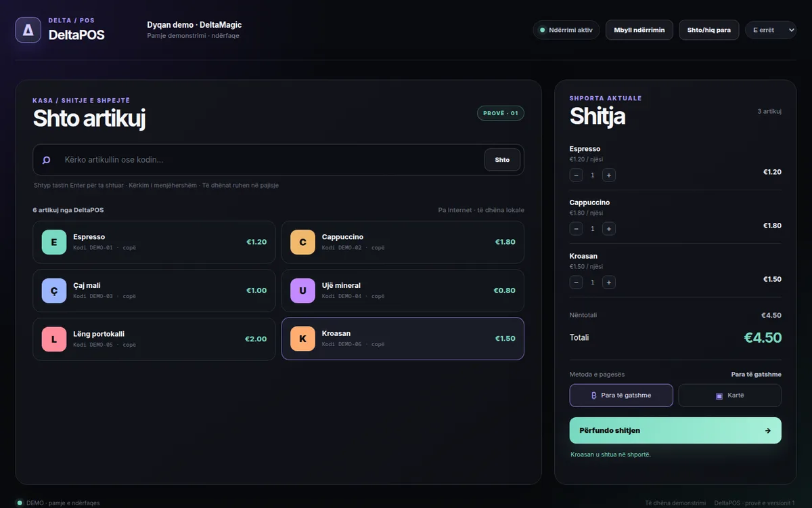
Task: Add the Cappuccino product card to the sale
Action: coord(403,242)
